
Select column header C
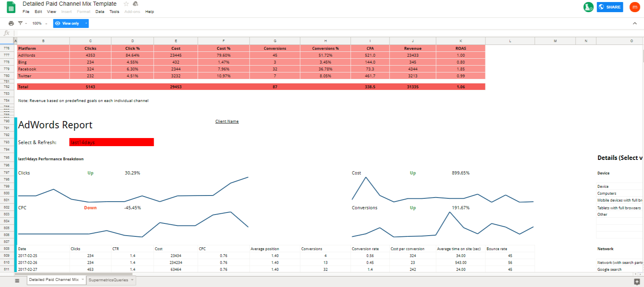[90, 41]
